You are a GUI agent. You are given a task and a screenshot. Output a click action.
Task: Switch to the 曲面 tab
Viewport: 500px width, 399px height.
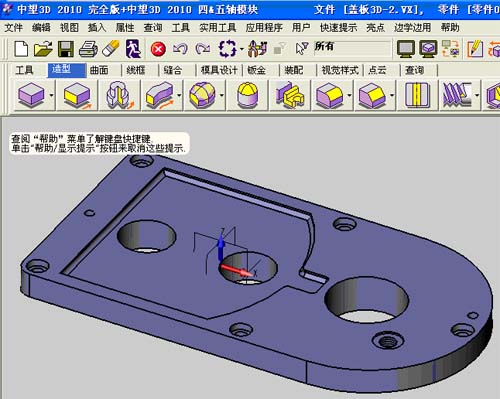pyautogui.click(x=99, y=70)
